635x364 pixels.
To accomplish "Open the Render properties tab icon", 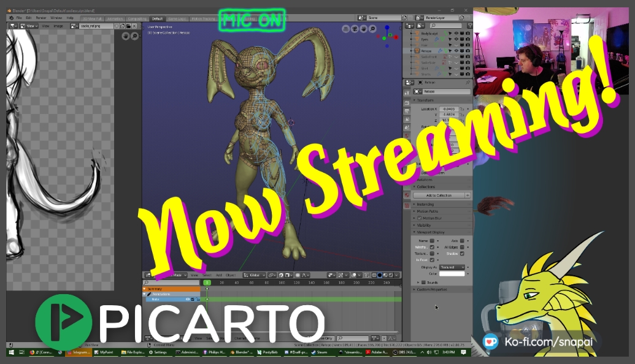I will pos(407,103).
